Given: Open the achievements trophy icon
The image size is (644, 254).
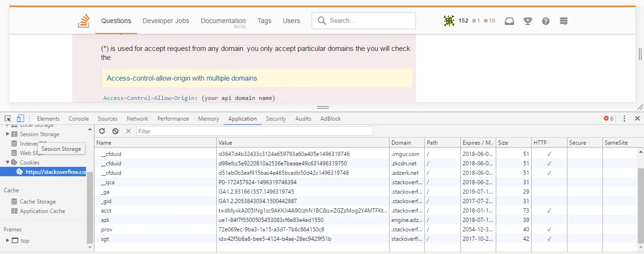Looking at the screenshot, I should [528, 21].
